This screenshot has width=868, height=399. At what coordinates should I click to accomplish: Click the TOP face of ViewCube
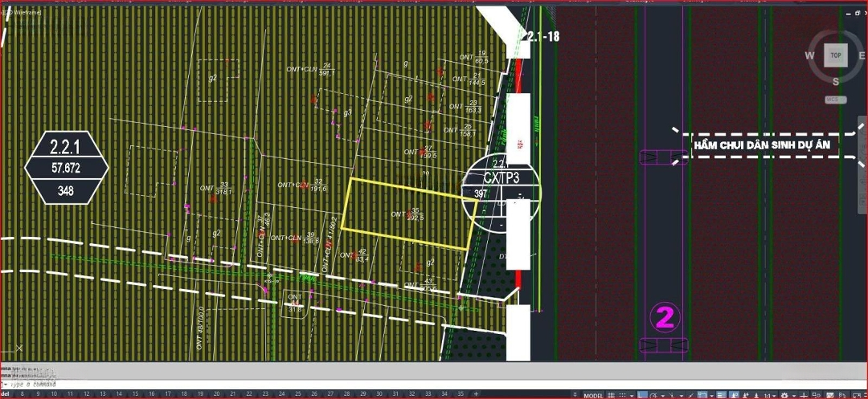pyautogui.click(x=836, y=55)
